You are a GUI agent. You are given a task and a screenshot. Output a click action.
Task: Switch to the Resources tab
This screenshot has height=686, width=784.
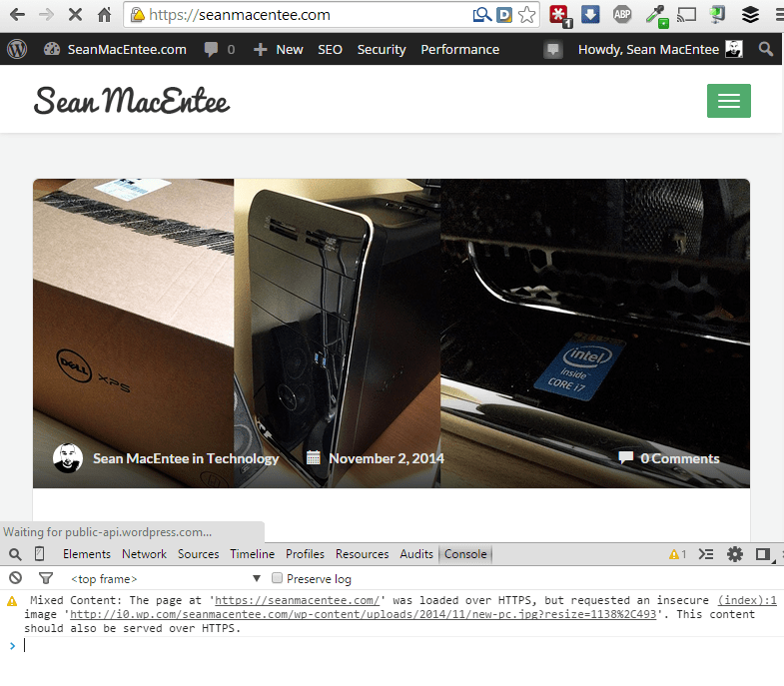click(x=362, y=554)
